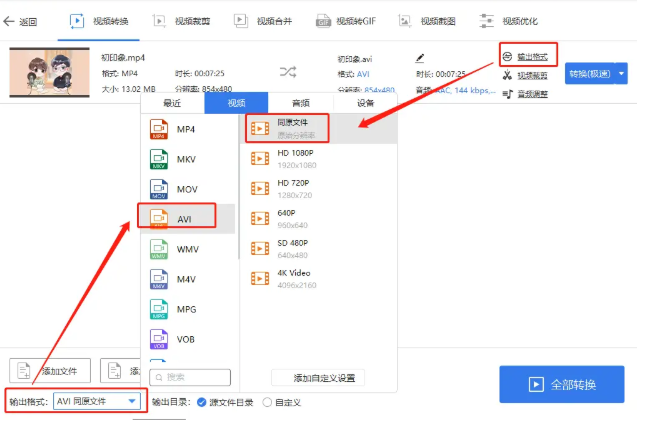Click the format search box
Screen dimensions: 662x438
tap(190, 377)
